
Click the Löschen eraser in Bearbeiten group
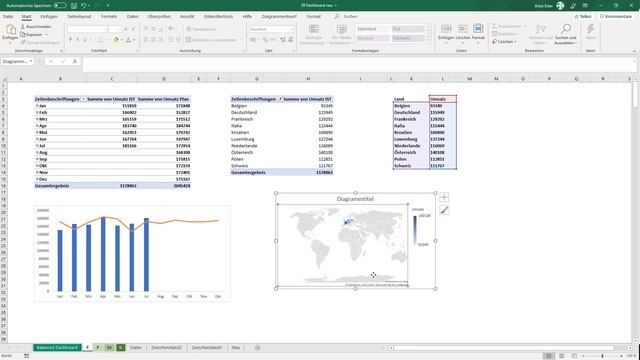504,42
